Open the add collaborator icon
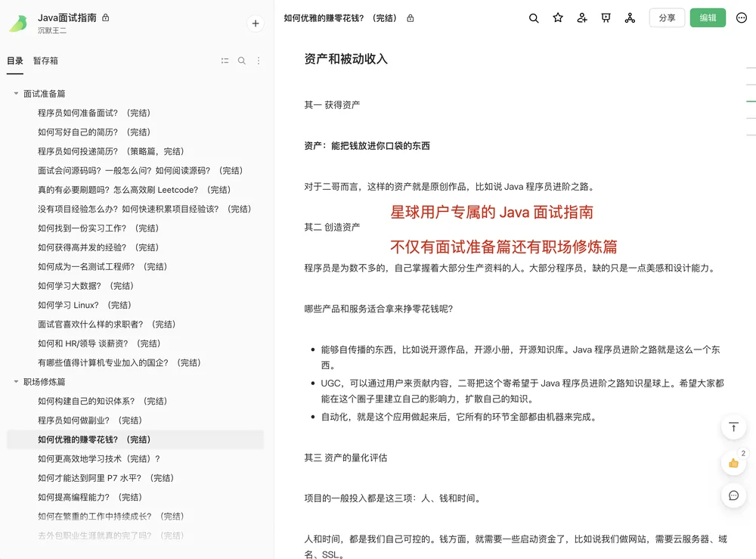The image size is (756, 559). click(x=582, y=18)
